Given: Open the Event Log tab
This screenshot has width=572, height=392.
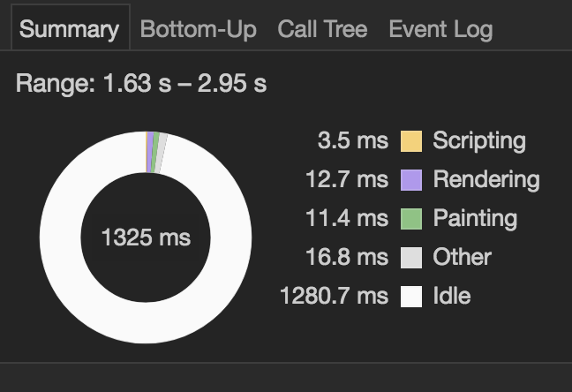Looking at the screenshot, I should click(x=440, y=29).
